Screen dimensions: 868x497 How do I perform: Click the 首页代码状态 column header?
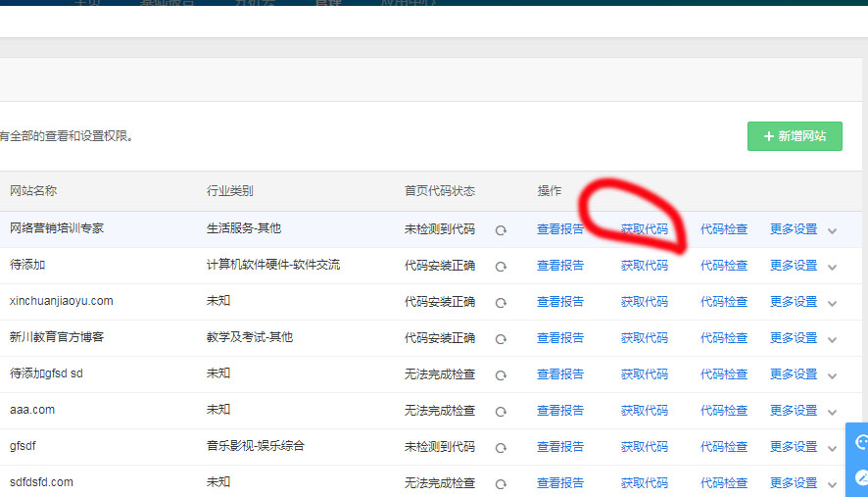[x=440, y=191]
